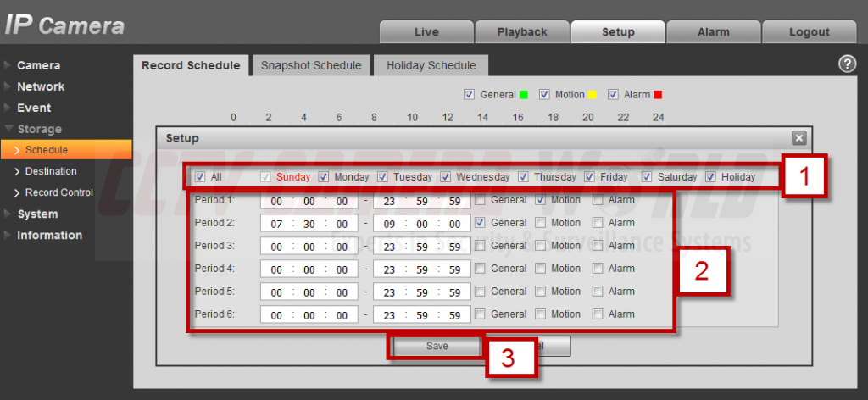Open the Destination storage page
Viewport: 868px width, 400px height.
[x=51, y=171]
